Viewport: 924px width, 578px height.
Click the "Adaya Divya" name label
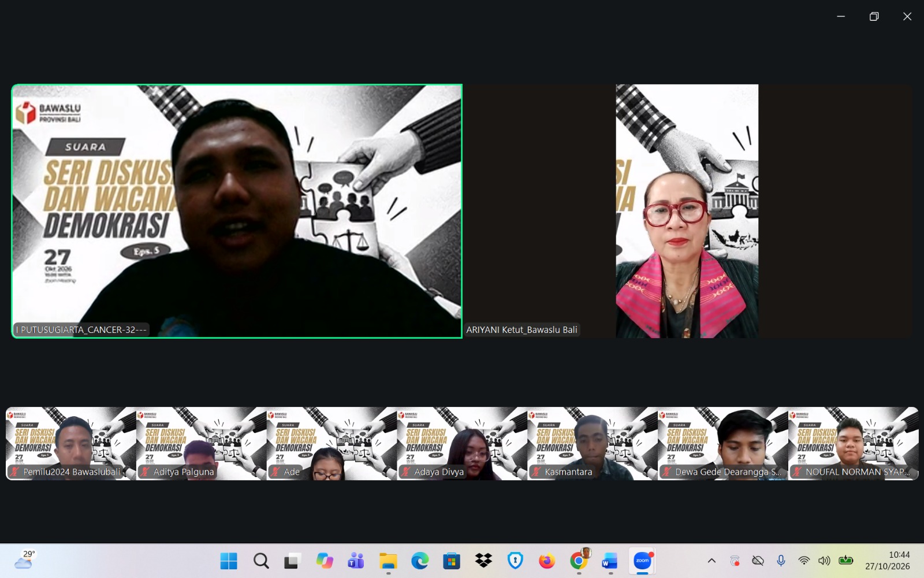(439, 472)
